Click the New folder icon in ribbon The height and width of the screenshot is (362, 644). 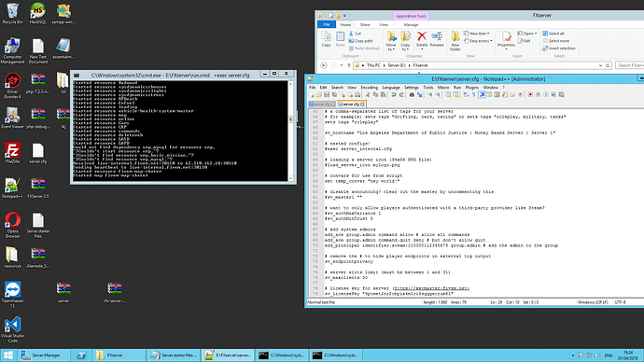click(455, 41)
